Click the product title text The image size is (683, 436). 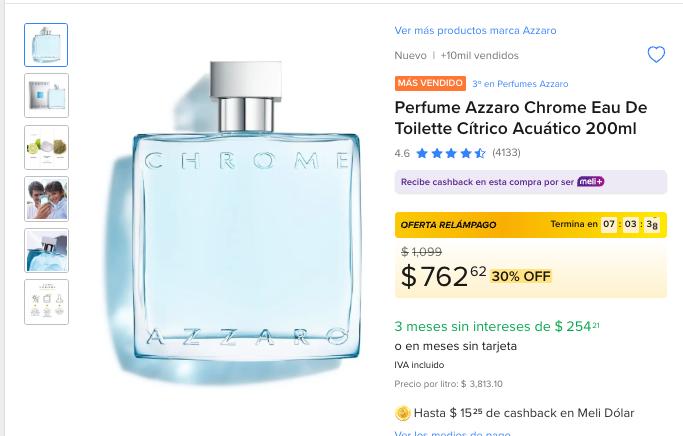point(521,118)
